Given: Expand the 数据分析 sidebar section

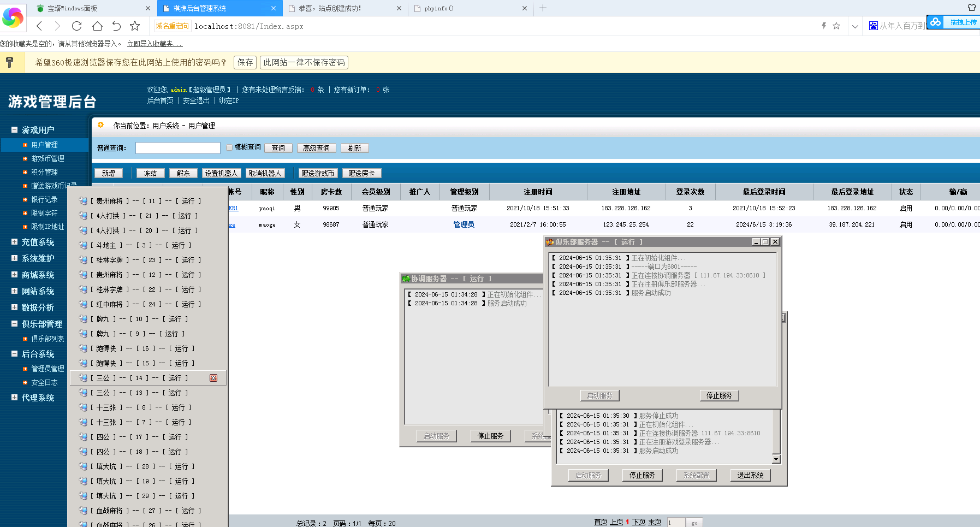Looking at the screenshot, I should tap(14, 307).
